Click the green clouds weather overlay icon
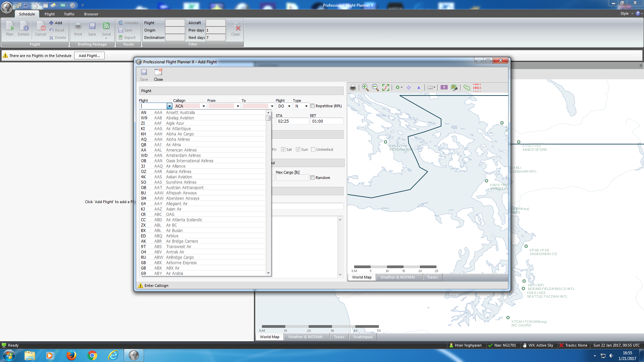Viewport: 644px width, 362px height. (x=467, y=87)
